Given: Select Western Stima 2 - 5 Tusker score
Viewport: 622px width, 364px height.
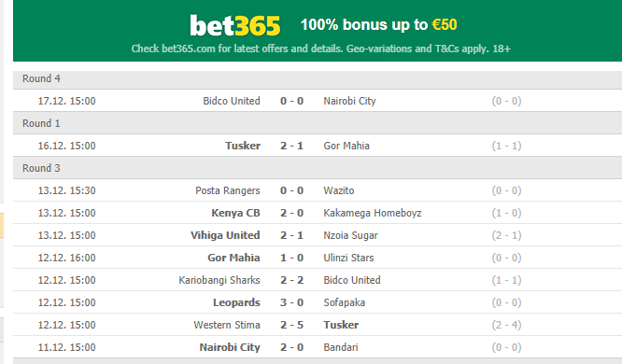Looking at the screenshot, I should click(x=291, y=325).
